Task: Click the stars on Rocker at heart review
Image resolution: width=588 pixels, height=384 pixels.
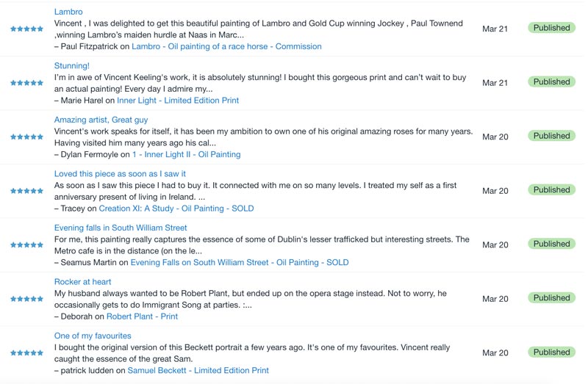Action: (x=26, y=299)
